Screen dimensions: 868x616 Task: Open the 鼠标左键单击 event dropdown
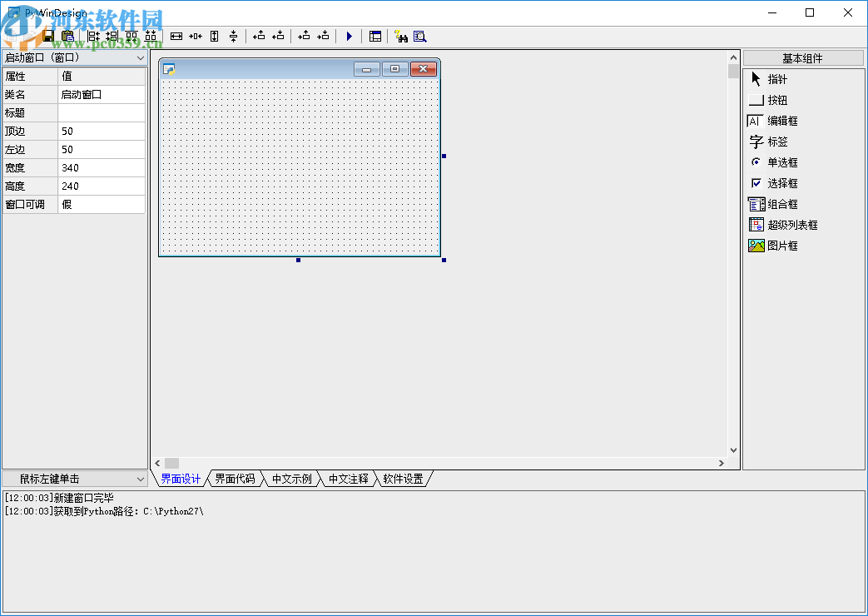point(75,479)
